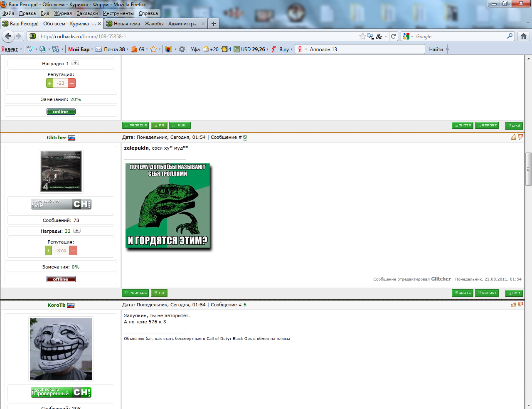Open Yandex mail envelope icon
Image resolution: width=532 pixels, height=409 pixels.
[99, 49]
